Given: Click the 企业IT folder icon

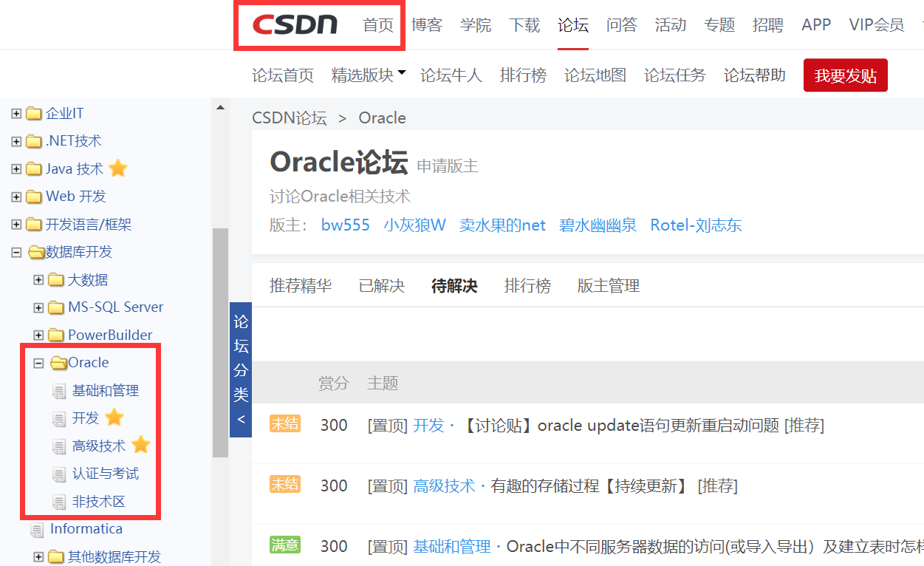Looking at the screenshot, I should [x=34, y=114].
